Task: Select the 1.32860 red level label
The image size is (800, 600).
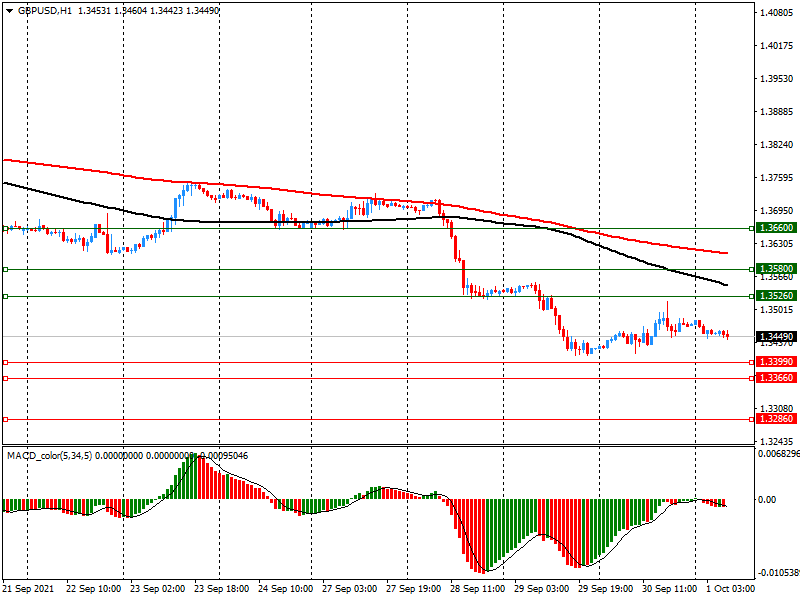Action: tap(777, 419)
